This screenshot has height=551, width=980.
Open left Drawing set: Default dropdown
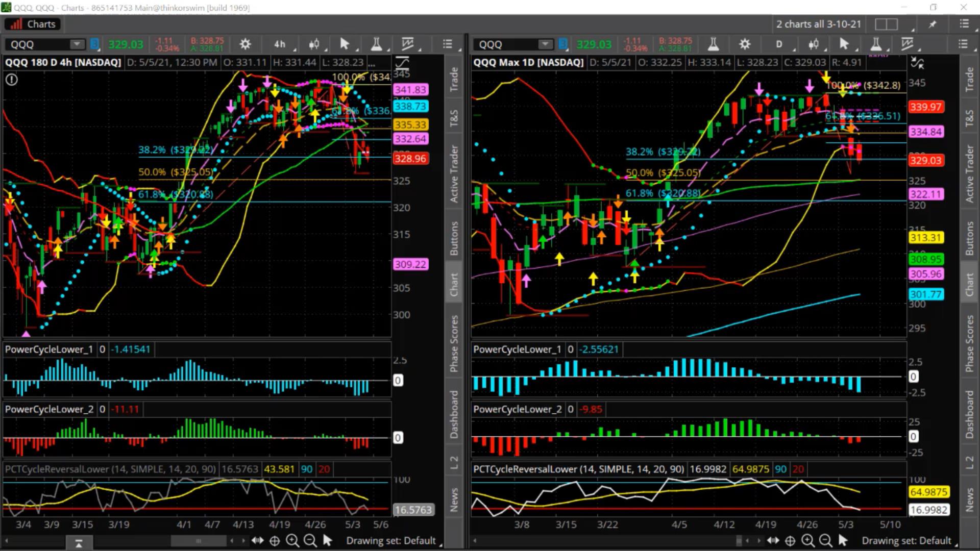point(391,541)
